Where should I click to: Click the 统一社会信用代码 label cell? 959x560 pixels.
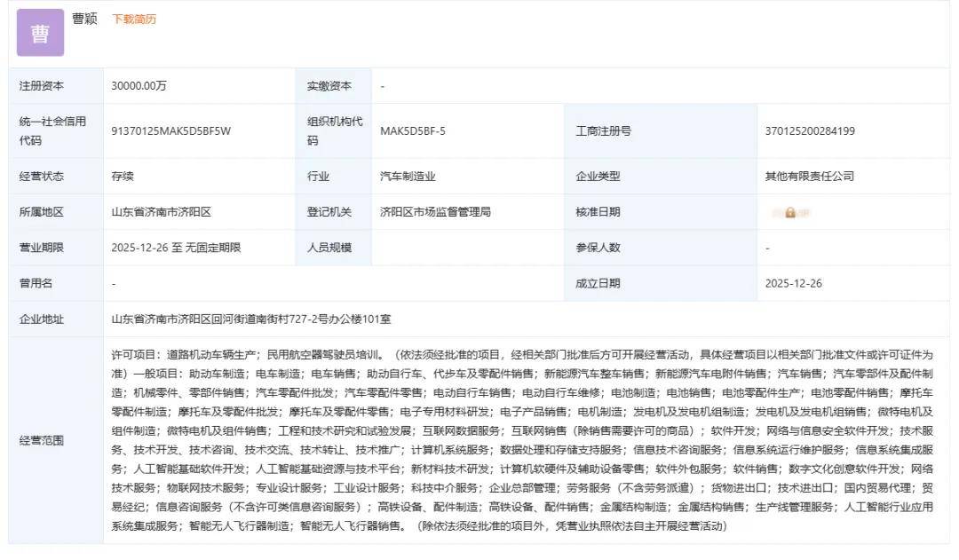53,131
